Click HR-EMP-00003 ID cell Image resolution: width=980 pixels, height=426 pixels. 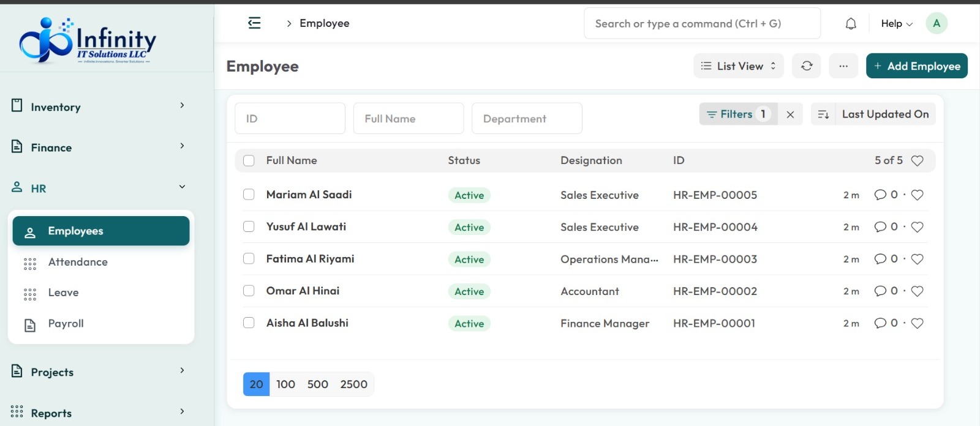point(715,259)
